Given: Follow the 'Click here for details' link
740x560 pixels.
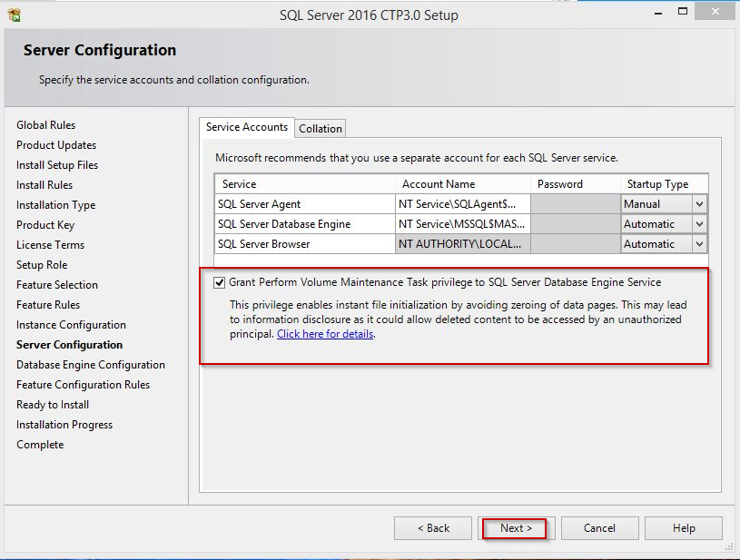Looking at the screenshot, I should (x=325, y=334).
